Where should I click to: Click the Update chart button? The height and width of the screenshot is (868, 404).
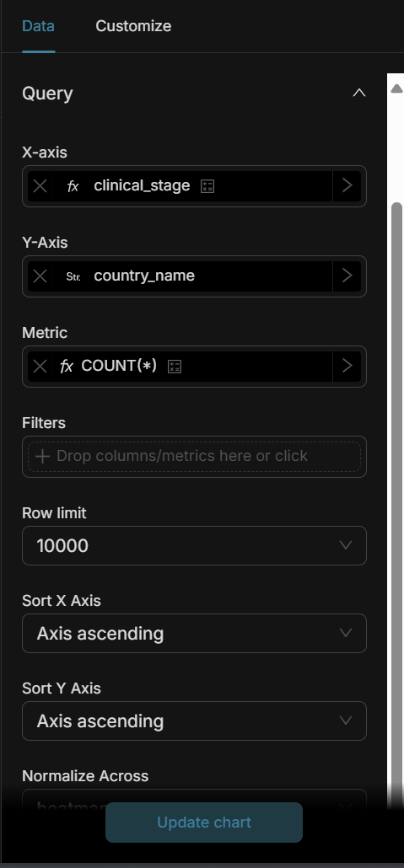[204, 822]
